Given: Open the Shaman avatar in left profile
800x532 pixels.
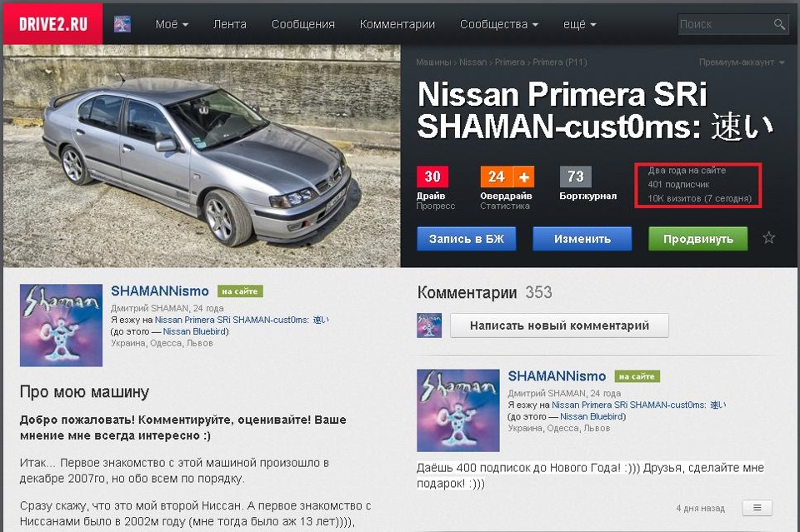Looking at the screenshot, I should pyautogui.click(x=61, y=325).
